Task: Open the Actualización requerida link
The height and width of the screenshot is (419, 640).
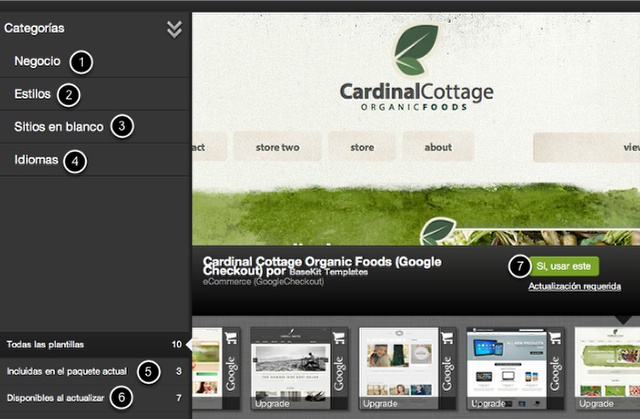Action: tap(574, 286)
